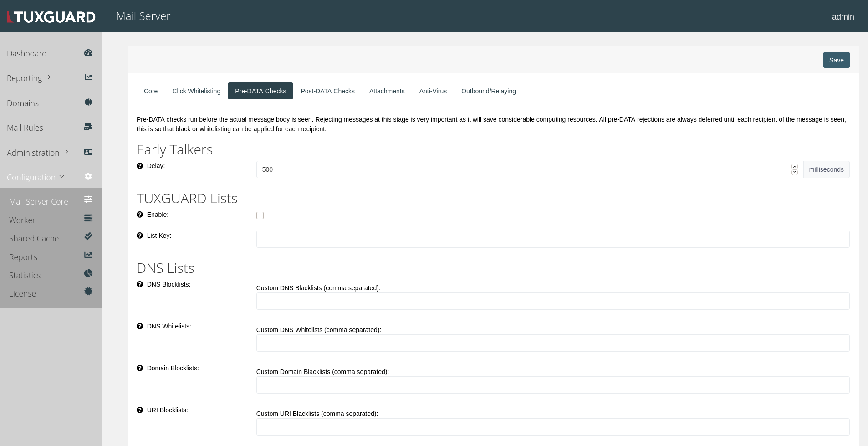The height and width of the screenshot is (446, 868).
Task: Click the Mail Server Core sliders icon
Action: coord(88,199)
